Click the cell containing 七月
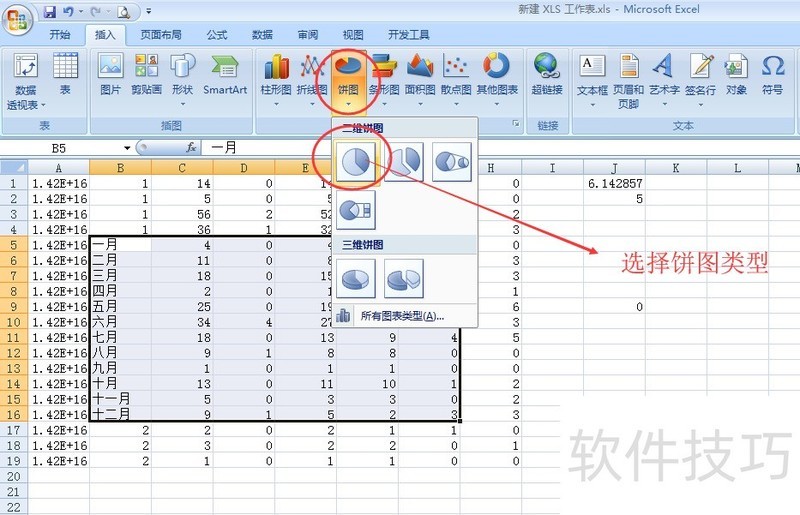800x515 pixels. point(120,337)
